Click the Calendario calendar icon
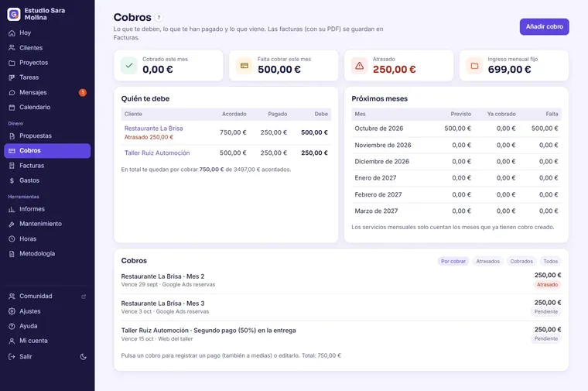The height and width of the screenshot is (391, 588). [x=12, y=108]
